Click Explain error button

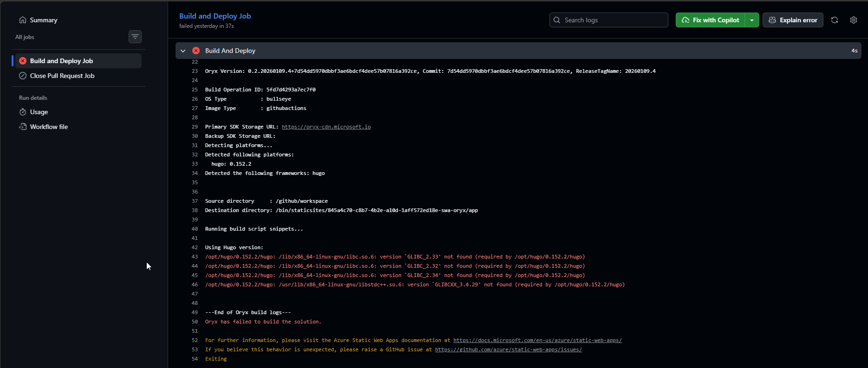coord(793,20)
